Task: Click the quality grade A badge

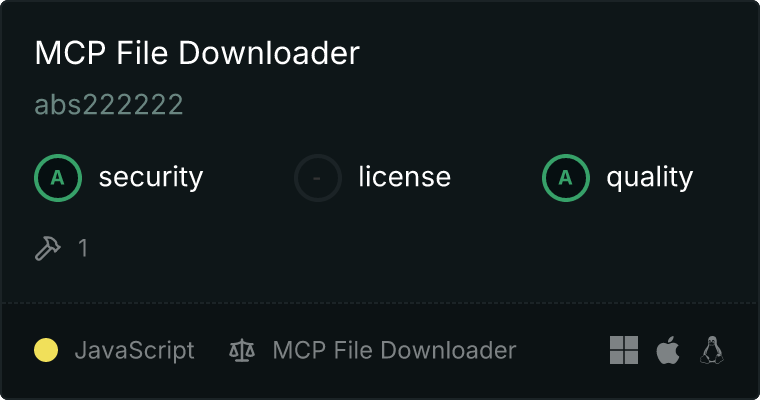Action: (566, 178)
